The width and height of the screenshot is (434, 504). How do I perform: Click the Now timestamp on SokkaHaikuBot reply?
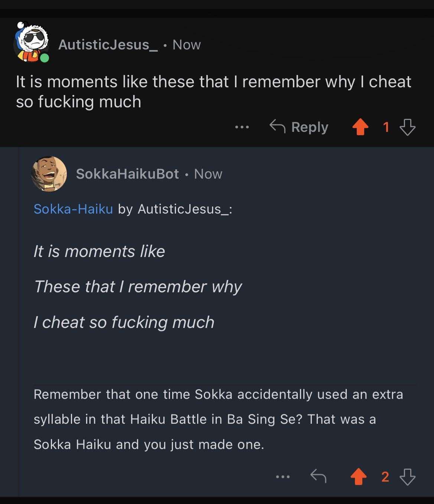tap(208, 174)
